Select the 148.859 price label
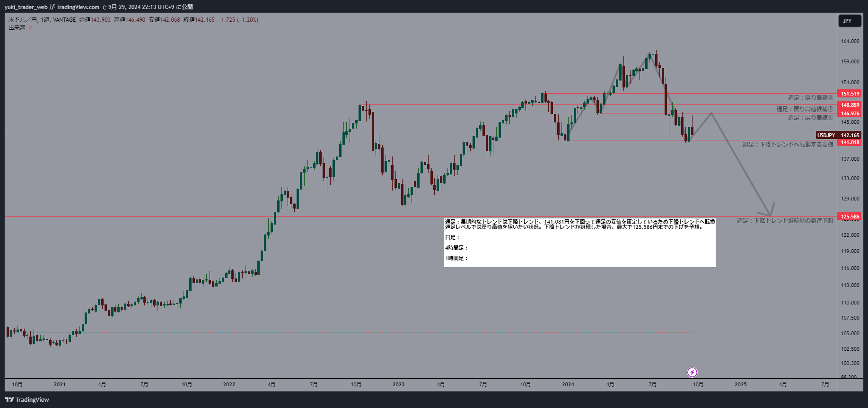The width and height of the screenshot is (868, 408). point(850,105)
